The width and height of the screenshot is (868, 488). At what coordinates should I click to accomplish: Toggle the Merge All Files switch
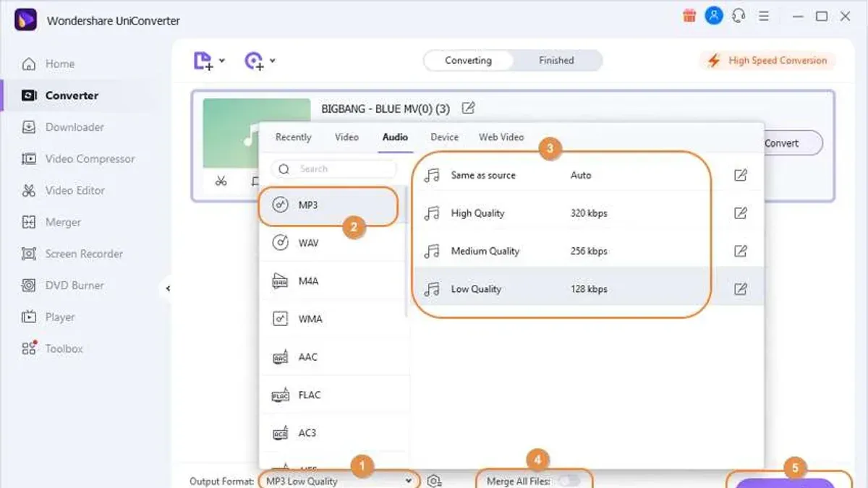(569, 481)
